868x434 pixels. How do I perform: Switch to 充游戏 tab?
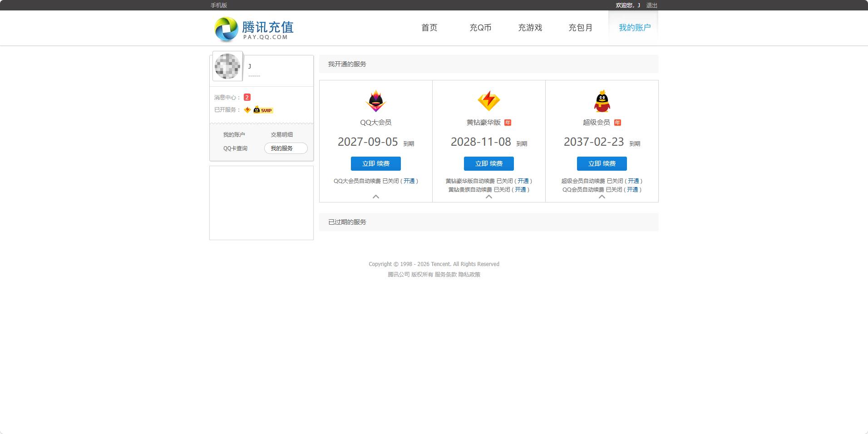tap(530, 28)
